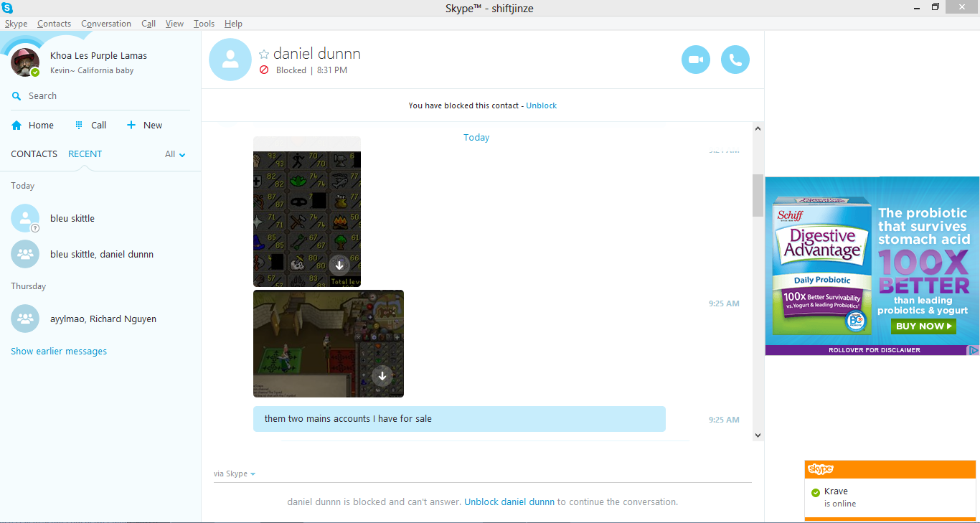Open daniel dunnn's profile avatar
Screen dimensions: 980x523
pos(230,60)
